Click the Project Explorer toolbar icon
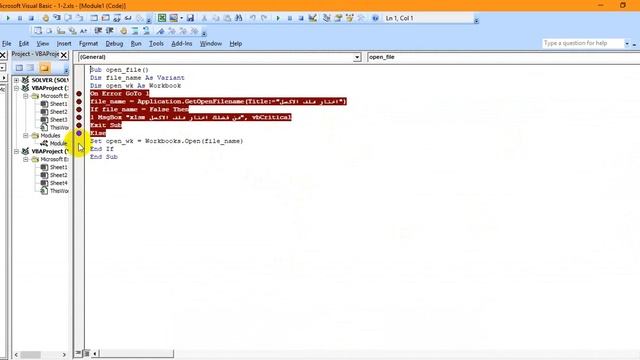The image size is (640, 360). pyautogui.click(x=327, y=18)
